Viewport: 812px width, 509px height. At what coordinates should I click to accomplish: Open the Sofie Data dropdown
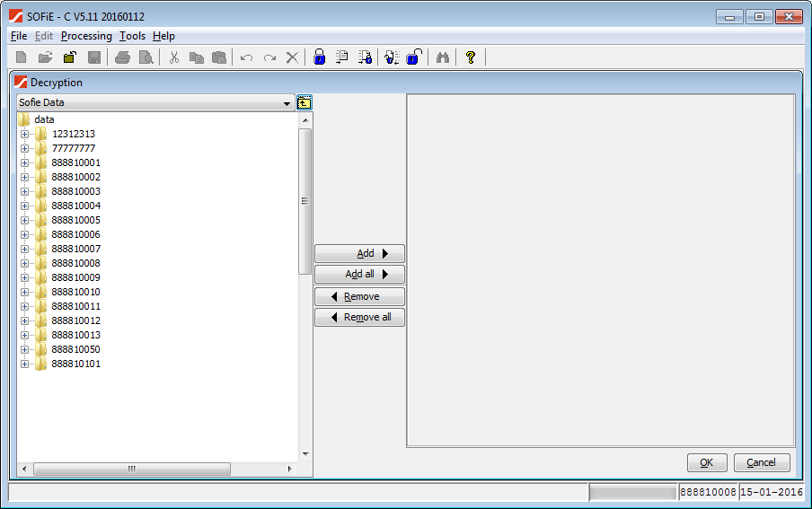click(287, 103)
